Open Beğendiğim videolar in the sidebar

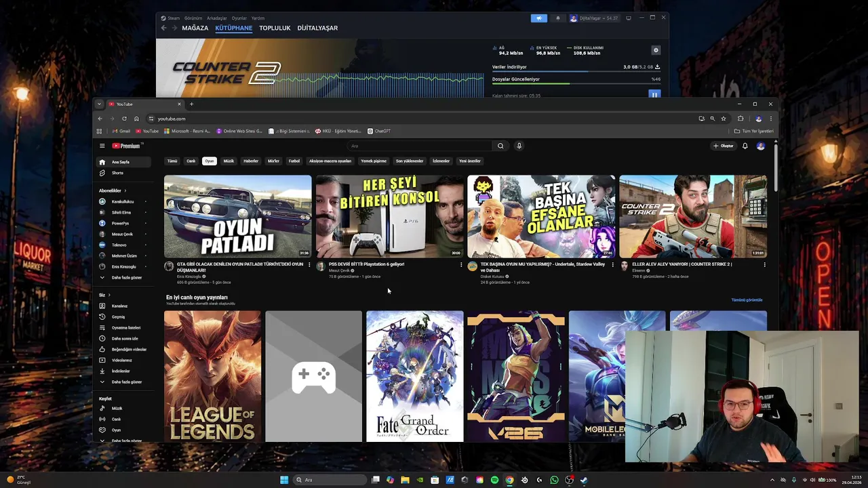(x=129, y=349)
